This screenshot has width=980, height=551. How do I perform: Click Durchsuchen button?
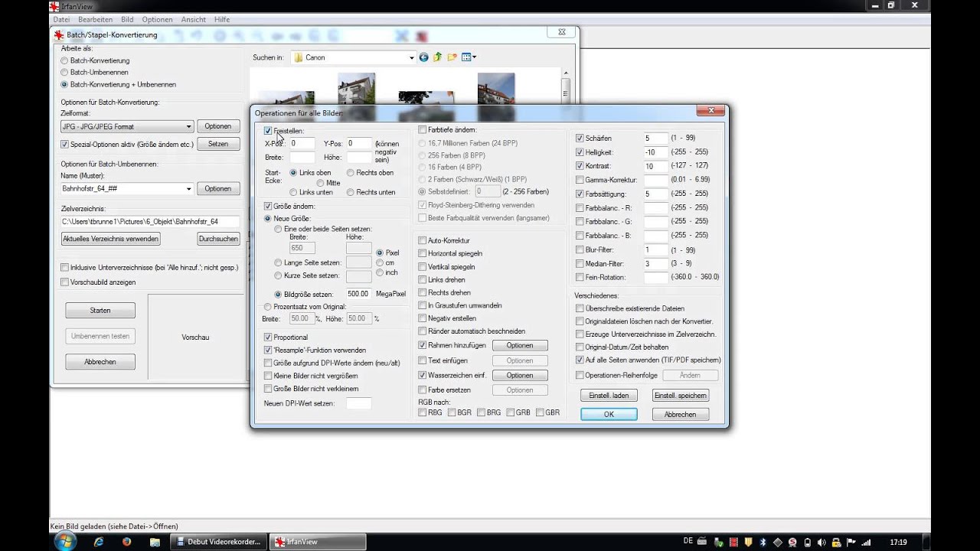(218, 239)
